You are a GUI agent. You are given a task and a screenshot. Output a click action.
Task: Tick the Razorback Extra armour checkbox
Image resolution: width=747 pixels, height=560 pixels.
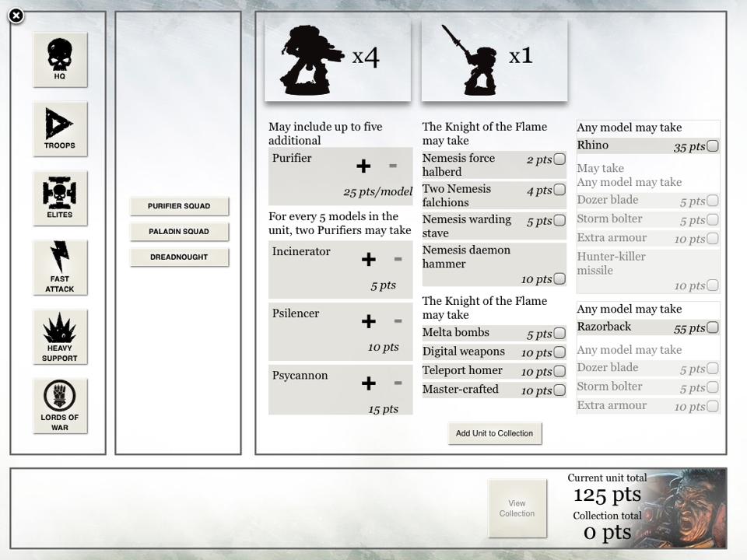pyautogui.click(x=713, y=406)
